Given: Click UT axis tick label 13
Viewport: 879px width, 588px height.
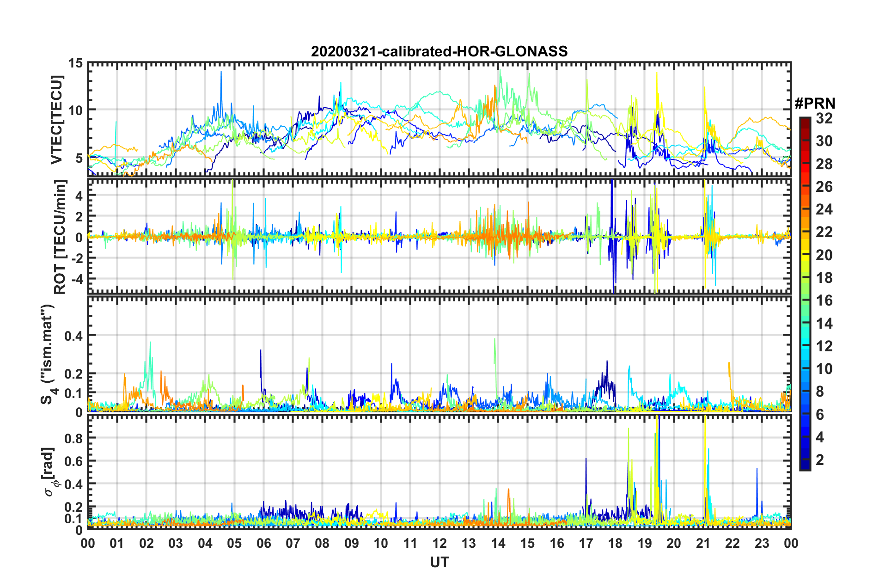Looking at the screenshot, I should click(x=469, y=543).
